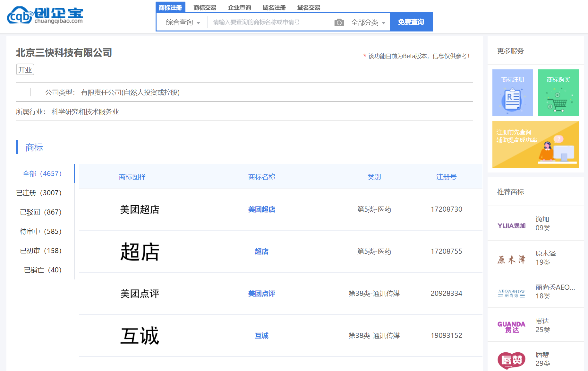Viewport: 588px width, 371px height.
Task: Filter by 全部 (4657) trademarks
Action: click(x=42, y=173)
